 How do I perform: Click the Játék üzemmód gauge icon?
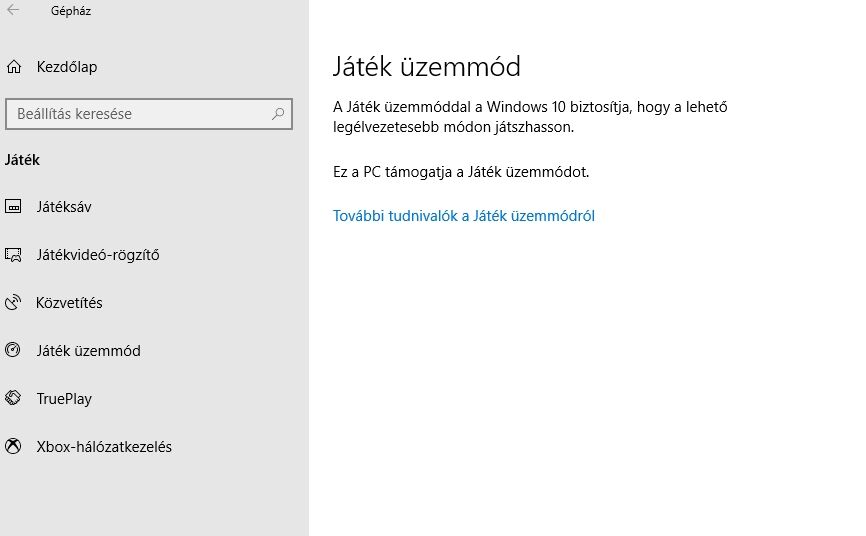[14, 351]
